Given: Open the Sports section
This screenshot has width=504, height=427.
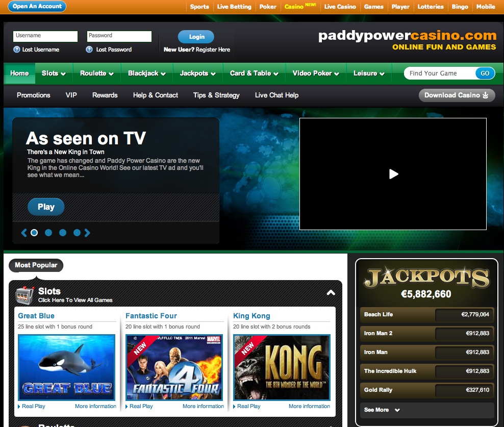Looking at the screenshot, I should (199, 7).
